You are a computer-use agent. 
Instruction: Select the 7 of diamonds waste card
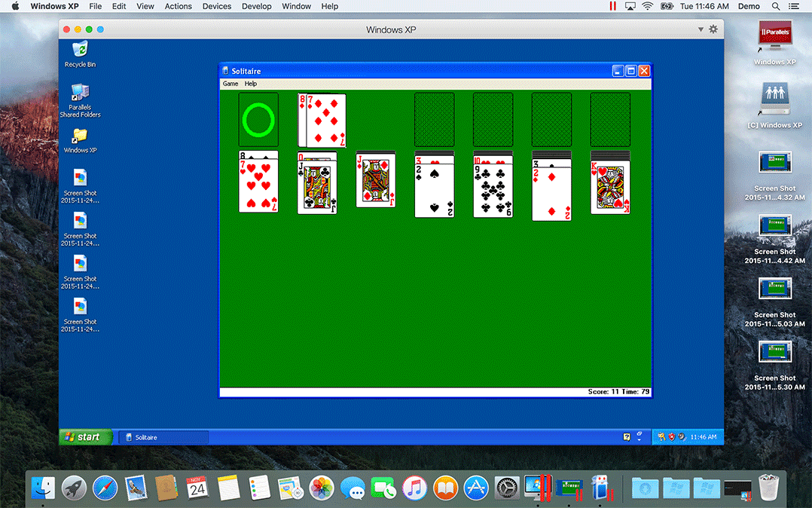point(325,121)
